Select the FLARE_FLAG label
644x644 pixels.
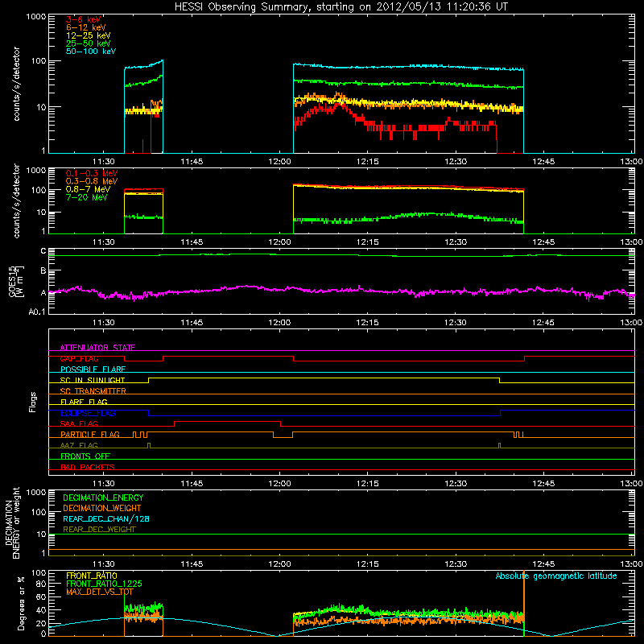pos(84,402)
